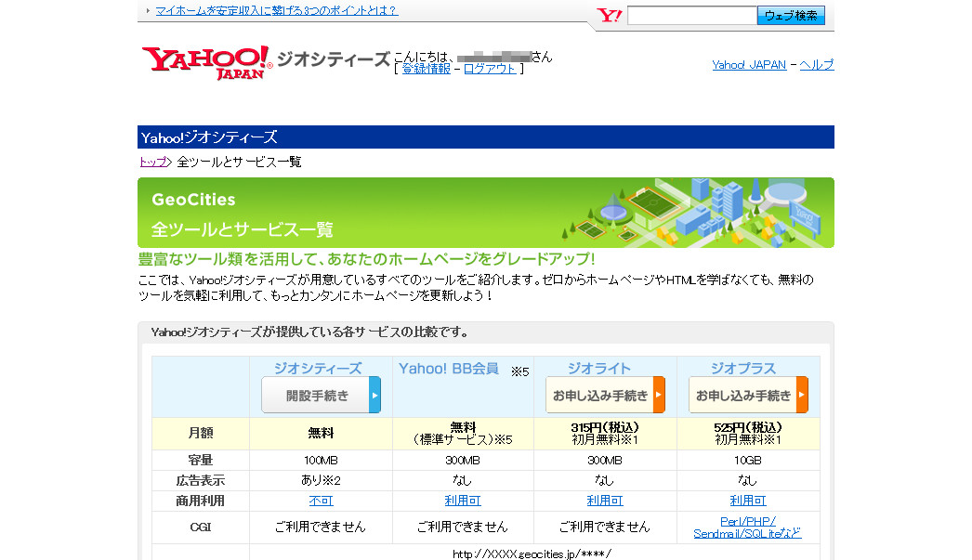Open the 登録情報 link
The height and width of the screenshot is (560, 972).
click(426, 69)
